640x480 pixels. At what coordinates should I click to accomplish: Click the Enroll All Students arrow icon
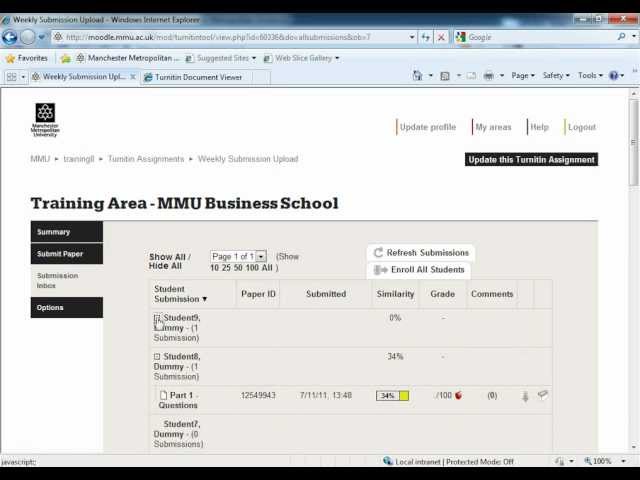(x=380, y=270)
